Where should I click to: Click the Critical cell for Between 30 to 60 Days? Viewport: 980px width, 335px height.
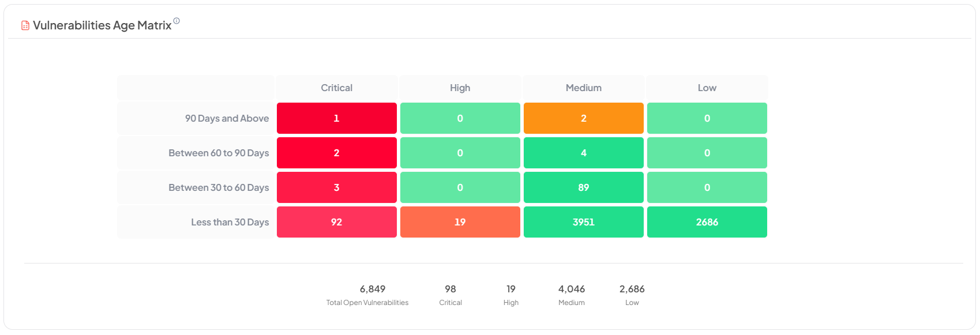[337, 187]
